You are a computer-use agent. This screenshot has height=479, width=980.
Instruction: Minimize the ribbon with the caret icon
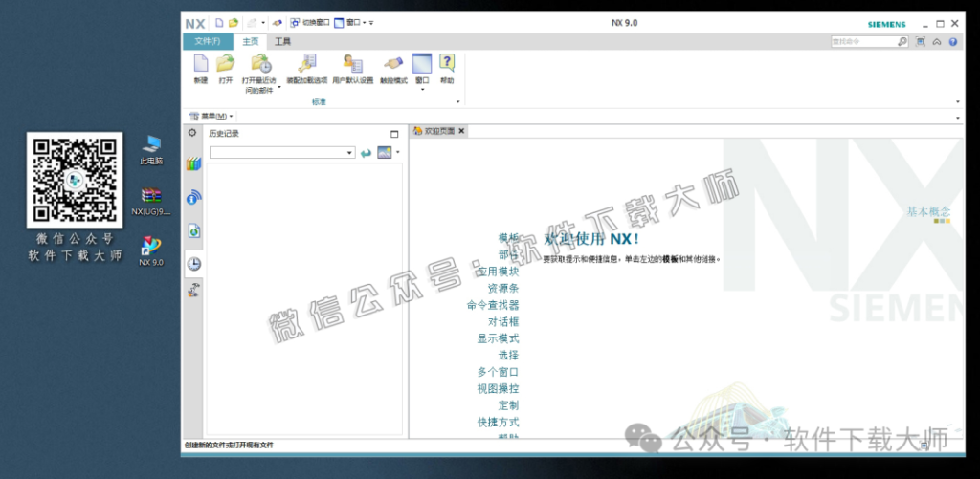pyautogui.click(x=937, y=42)
